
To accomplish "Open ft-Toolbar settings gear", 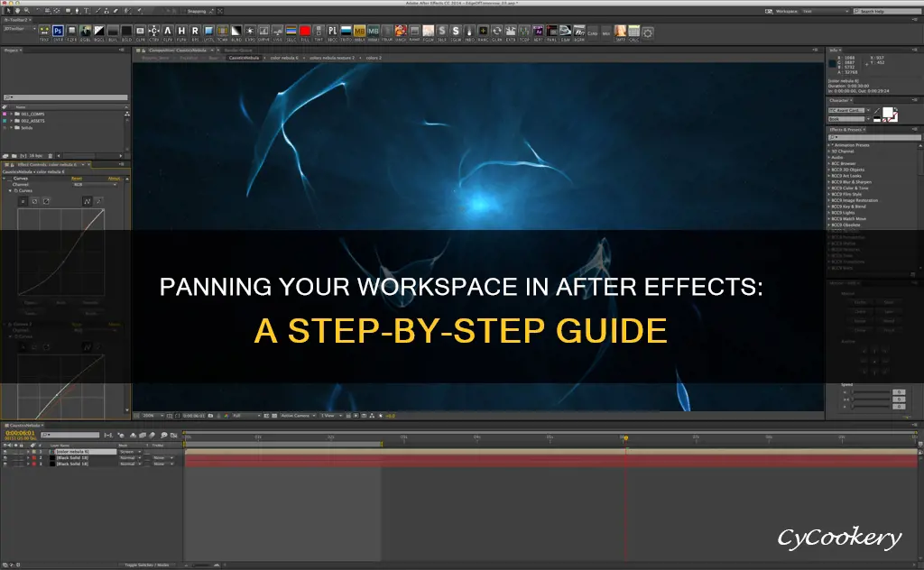I will point(648,33).
